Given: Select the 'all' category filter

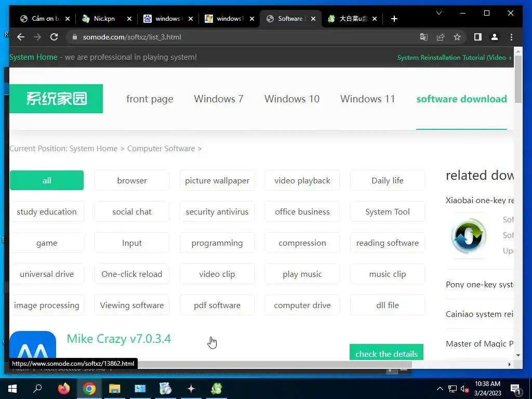Looking at the screenshot, I should point(47,180).
